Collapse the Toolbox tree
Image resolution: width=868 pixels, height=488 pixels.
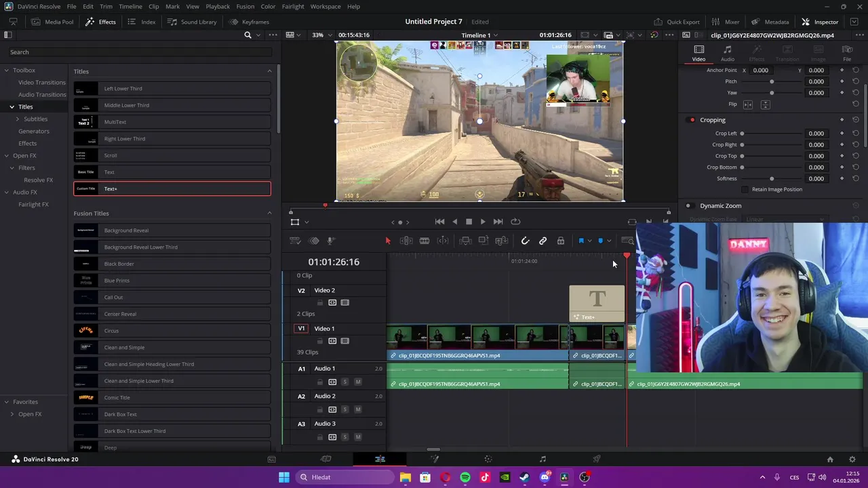click(6, 70)
